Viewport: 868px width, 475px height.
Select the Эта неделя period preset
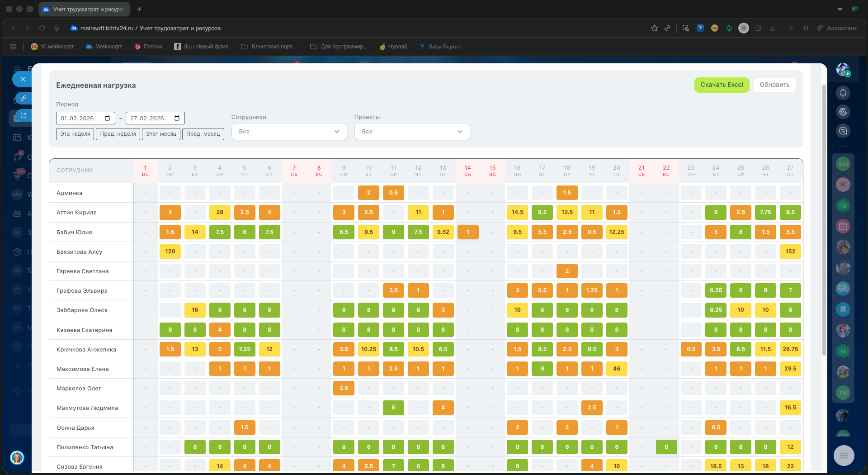(75, 134)
